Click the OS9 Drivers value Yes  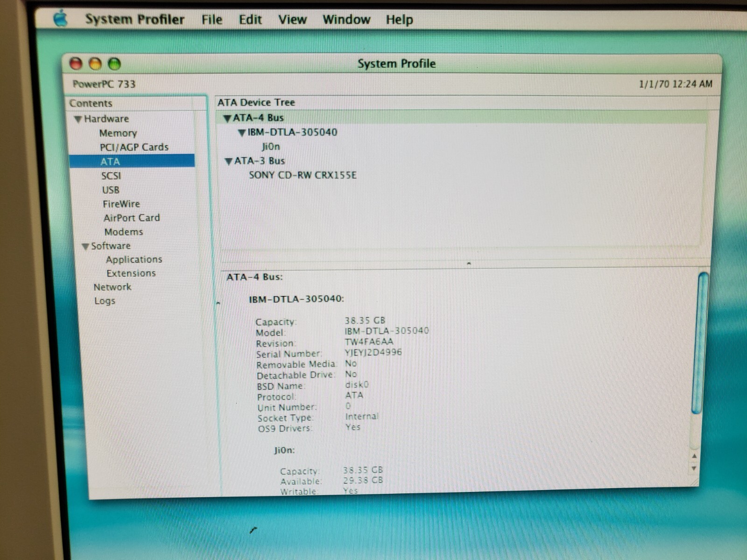353,427
